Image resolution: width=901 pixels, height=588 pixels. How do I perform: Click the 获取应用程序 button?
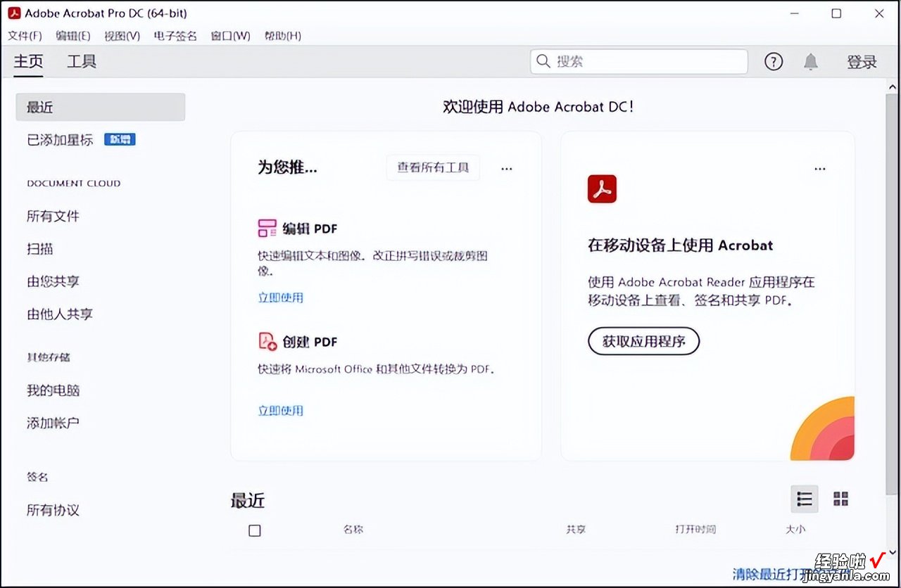click(x=644, y=341)
